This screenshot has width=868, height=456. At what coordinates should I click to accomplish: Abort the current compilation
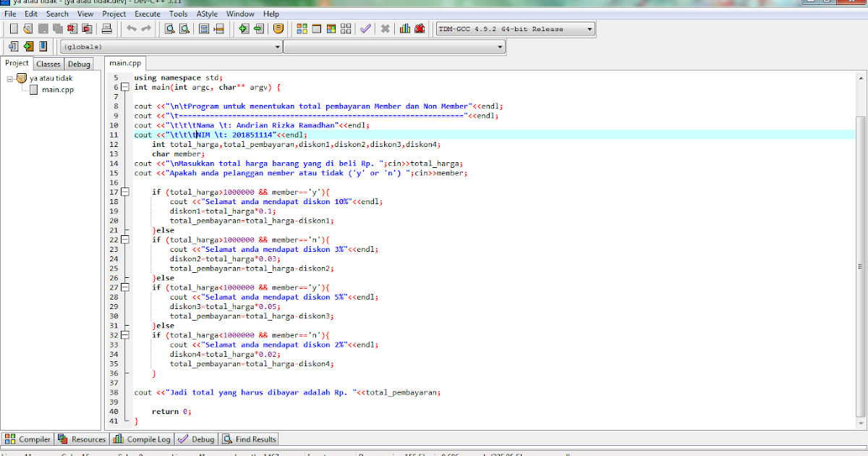386,28
